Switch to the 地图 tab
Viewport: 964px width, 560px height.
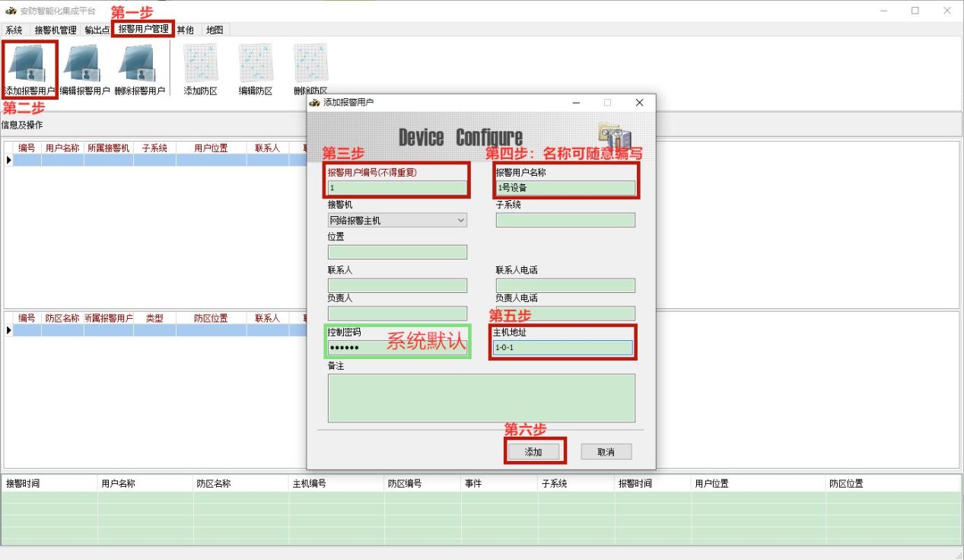click(215, 30)
